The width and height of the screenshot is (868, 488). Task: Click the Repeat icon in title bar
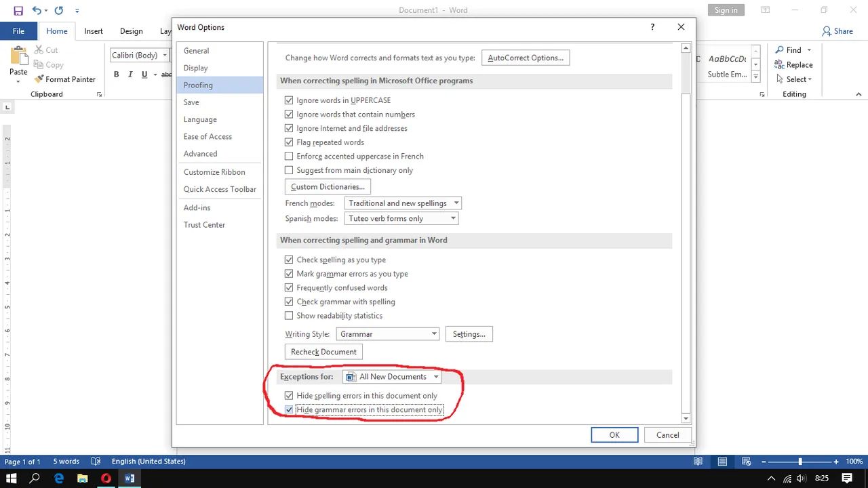59,10
